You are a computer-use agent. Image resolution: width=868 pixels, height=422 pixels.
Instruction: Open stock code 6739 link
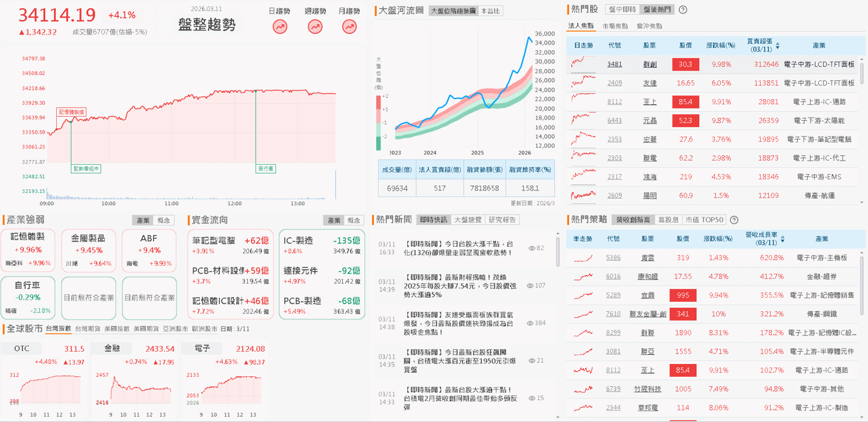click(x=613, y=389)
